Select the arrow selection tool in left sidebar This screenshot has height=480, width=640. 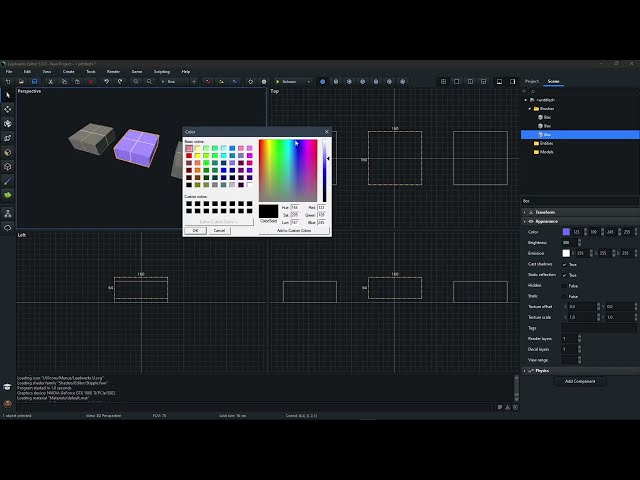coord(8,95)
